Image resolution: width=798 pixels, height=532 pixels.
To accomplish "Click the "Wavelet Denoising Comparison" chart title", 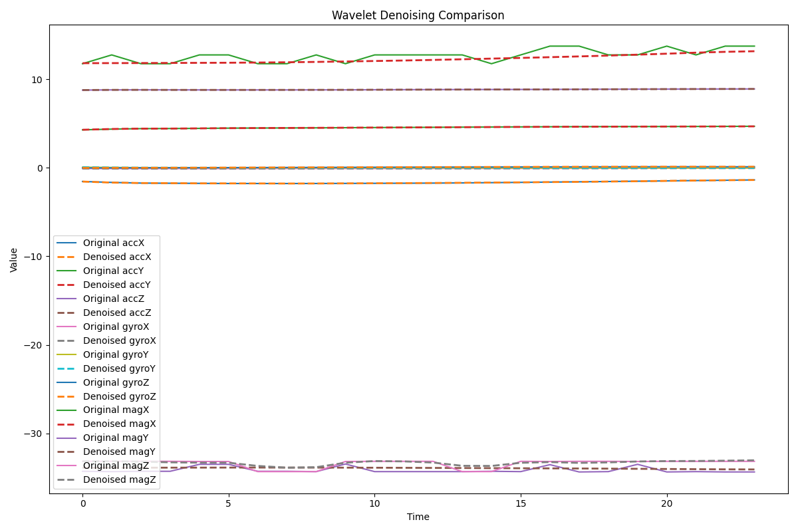I will (x=418, y=15).
